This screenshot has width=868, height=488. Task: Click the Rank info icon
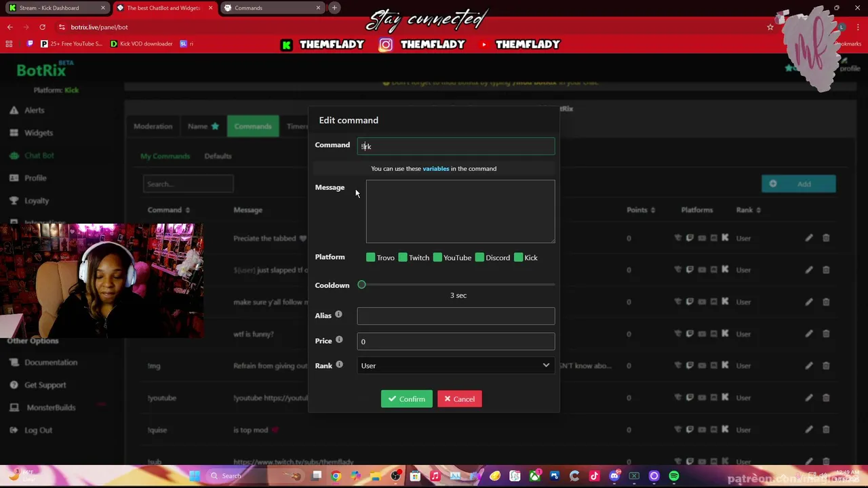point(339,365)
